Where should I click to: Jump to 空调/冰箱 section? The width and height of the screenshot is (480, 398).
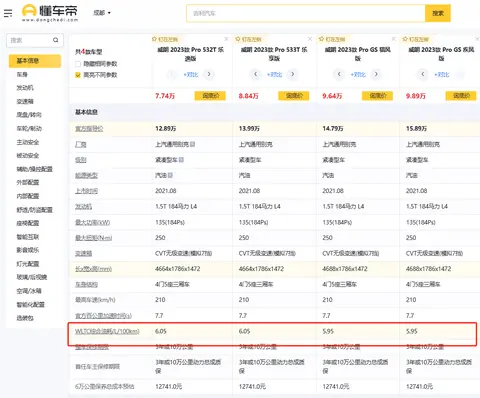(x=29, y=291)
